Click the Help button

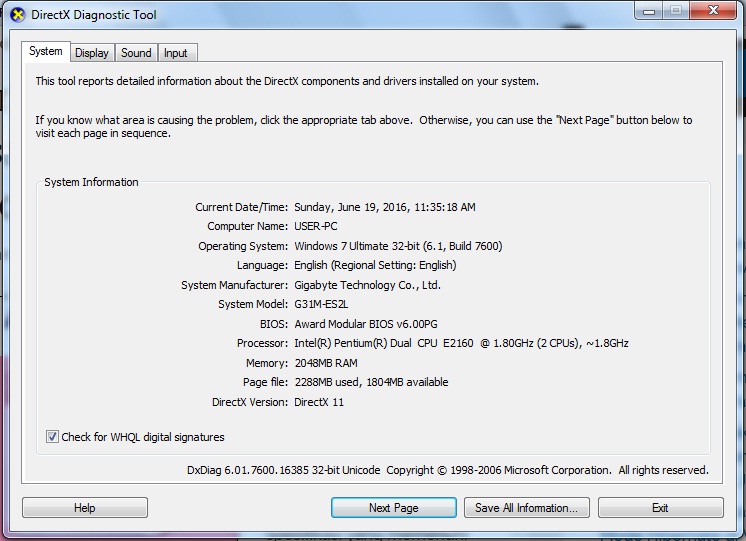pos(85,508)
